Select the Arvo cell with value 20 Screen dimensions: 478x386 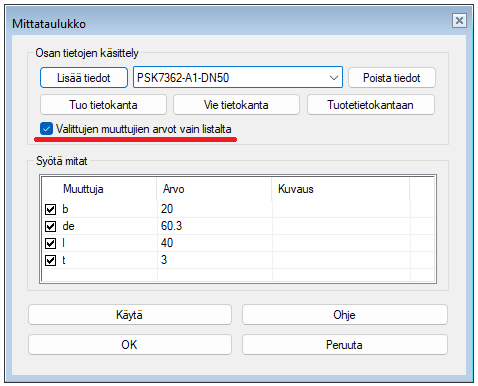point(215,209)
